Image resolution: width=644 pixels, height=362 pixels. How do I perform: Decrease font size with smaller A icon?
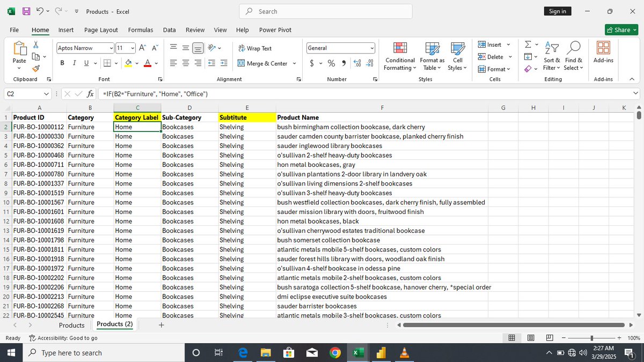tap(155, 48)
